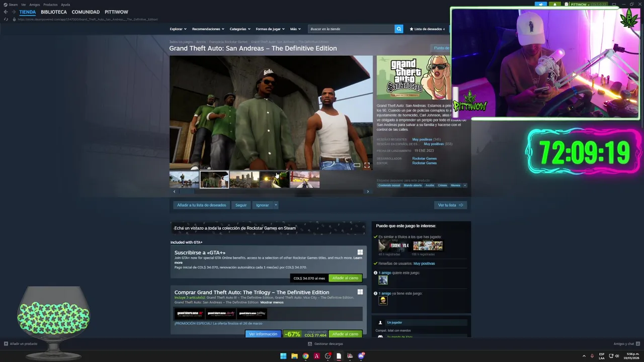Expand the Formas de jugar dropdown
This screenshot has height=362, width=644.
(270, 29)
